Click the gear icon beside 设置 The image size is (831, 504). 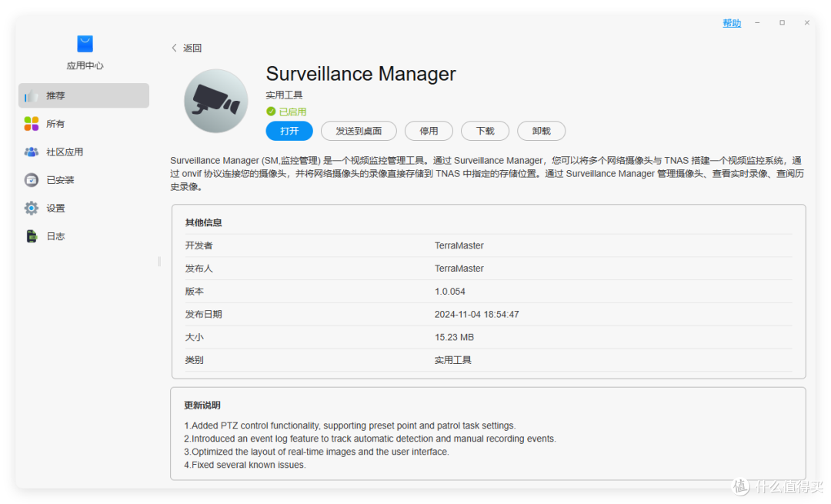coord(32,209)
